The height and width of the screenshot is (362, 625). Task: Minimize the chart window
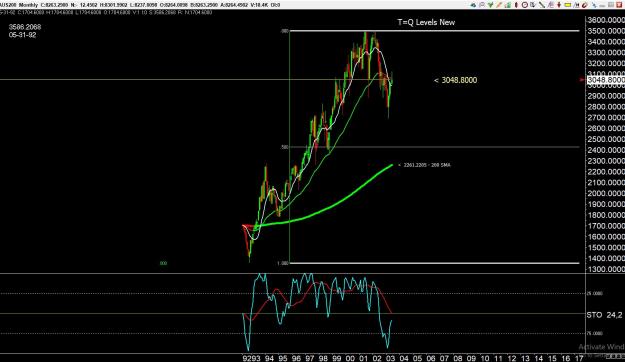tap(602, 6)
